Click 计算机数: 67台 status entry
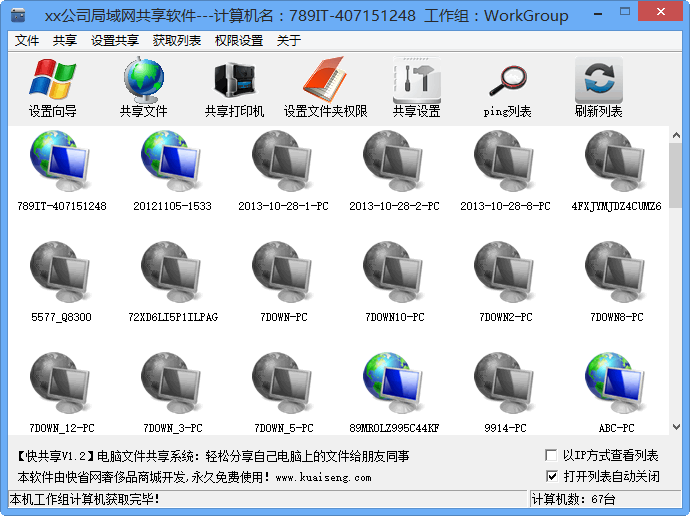 point(573,499)
